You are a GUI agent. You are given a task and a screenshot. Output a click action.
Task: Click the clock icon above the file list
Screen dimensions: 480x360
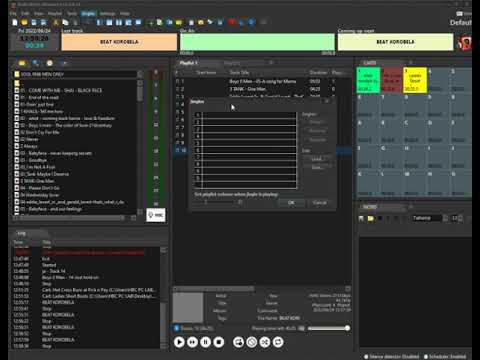[50, 63]
